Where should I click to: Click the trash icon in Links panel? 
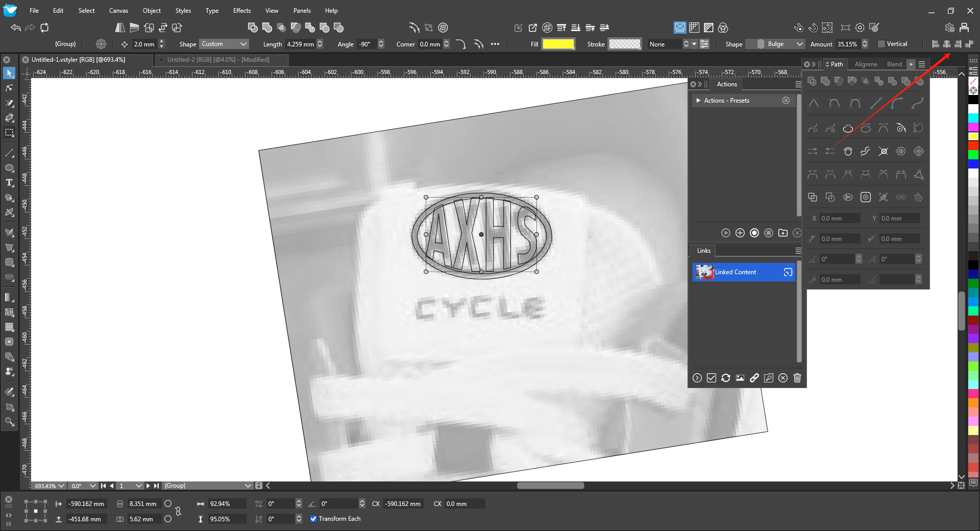pyautogui.click(x=797, y=378)
